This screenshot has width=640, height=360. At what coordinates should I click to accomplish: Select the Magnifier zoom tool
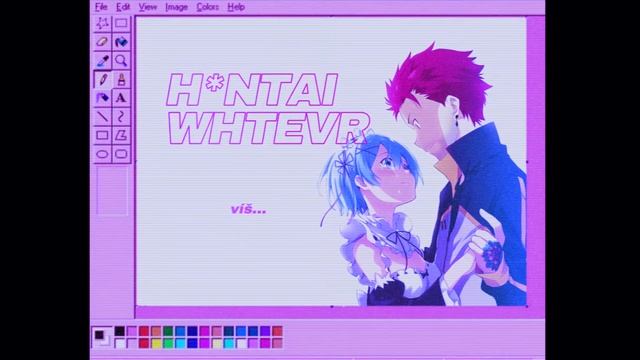coord(121,60)
